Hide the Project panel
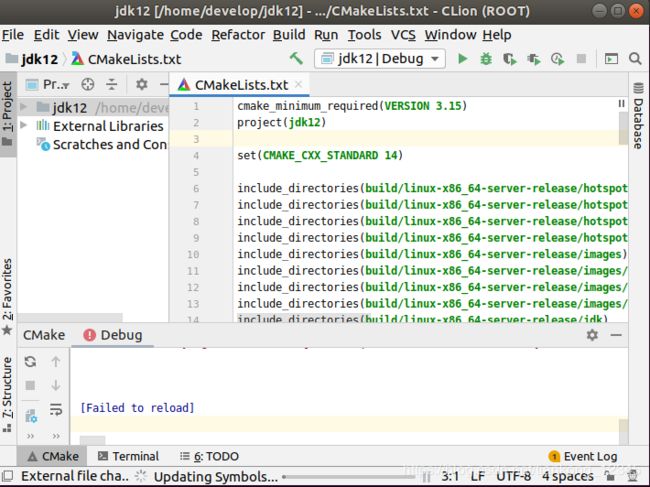 tap(164, 85)
